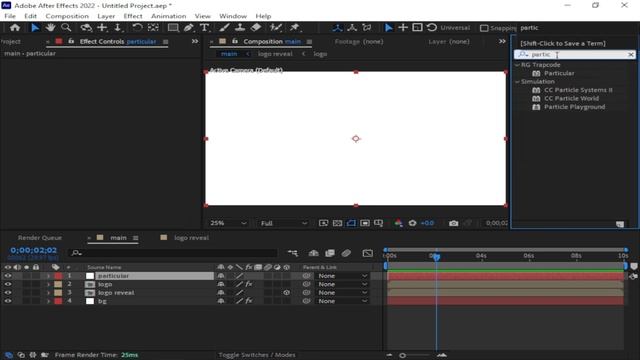640x360 pixels.
Task: Expand the logo layer properties
Action: (49, 284)
